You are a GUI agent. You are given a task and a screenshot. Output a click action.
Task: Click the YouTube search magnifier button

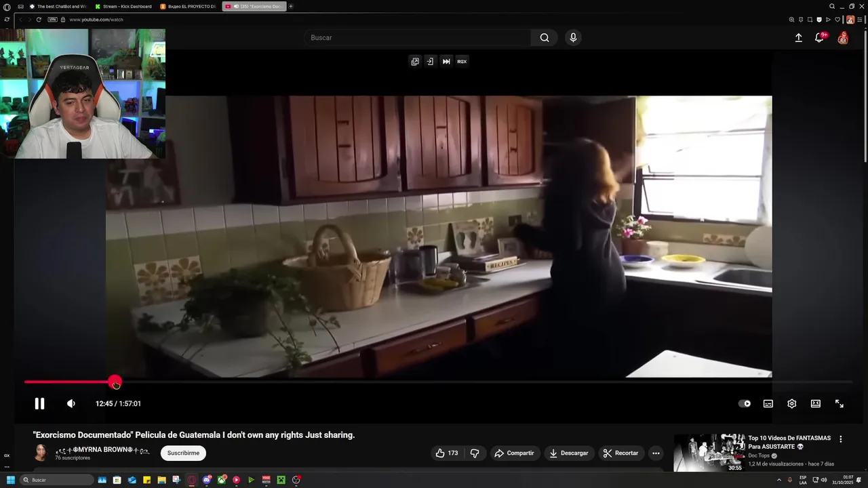[x=545, y=38]
